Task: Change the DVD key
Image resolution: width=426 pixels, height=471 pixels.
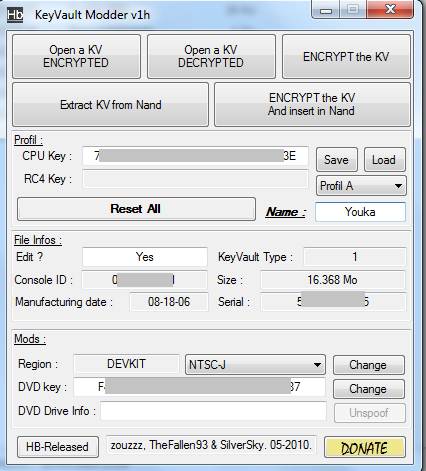Action: tap(369, 389)
